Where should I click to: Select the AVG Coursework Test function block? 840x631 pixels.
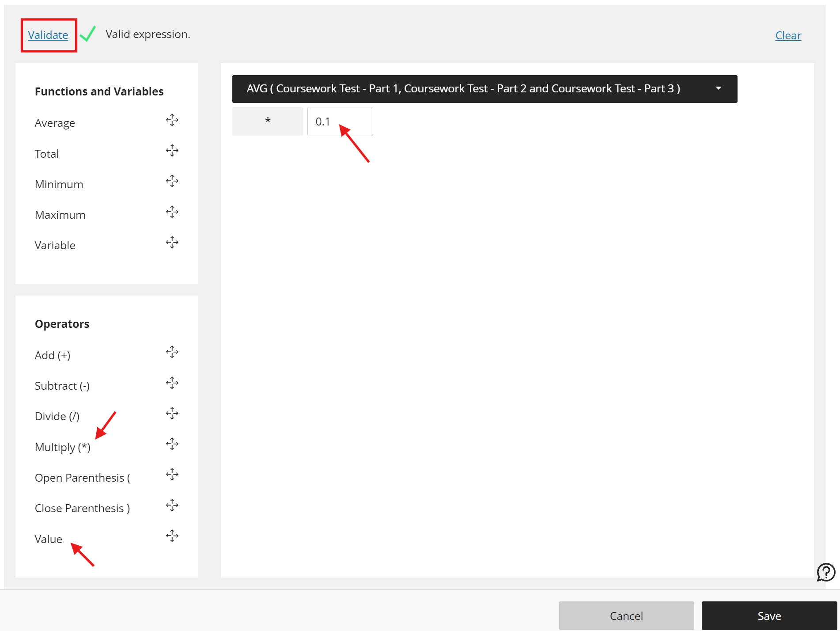(x=484, y=89)
